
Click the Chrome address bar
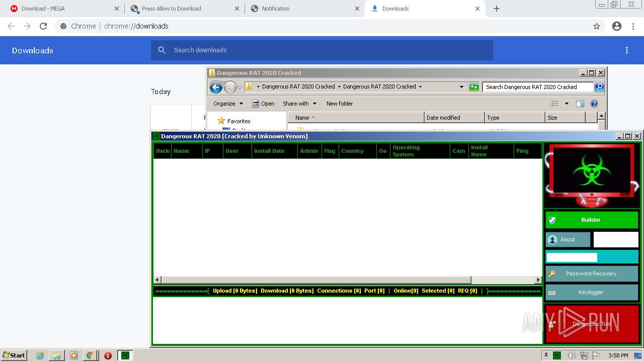pyautogui.click(x=322, y=26)
